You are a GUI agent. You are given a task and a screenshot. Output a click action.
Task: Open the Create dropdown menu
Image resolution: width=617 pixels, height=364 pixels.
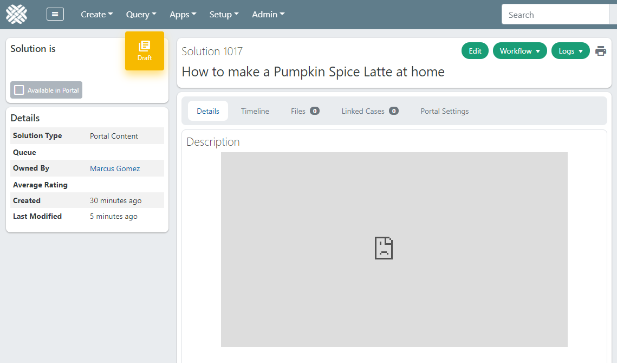point(97,15)
